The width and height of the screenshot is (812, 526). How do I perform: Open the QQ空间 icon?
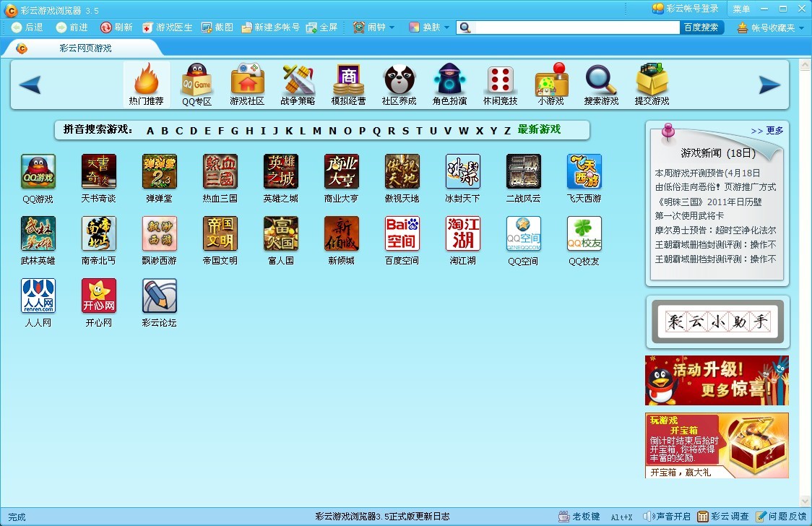point(523,233)
